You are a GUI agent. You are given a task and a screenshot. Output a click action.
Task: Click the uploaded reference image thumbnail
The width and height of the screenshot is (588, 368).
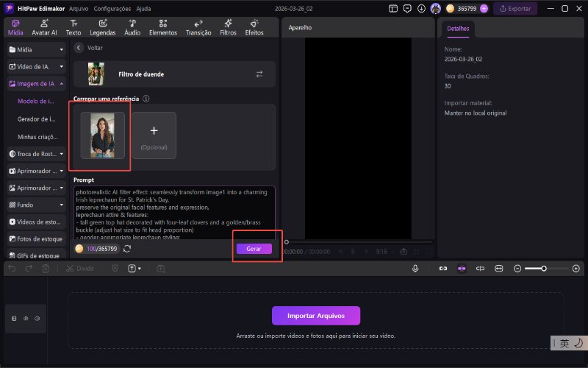tap(102, 135)
